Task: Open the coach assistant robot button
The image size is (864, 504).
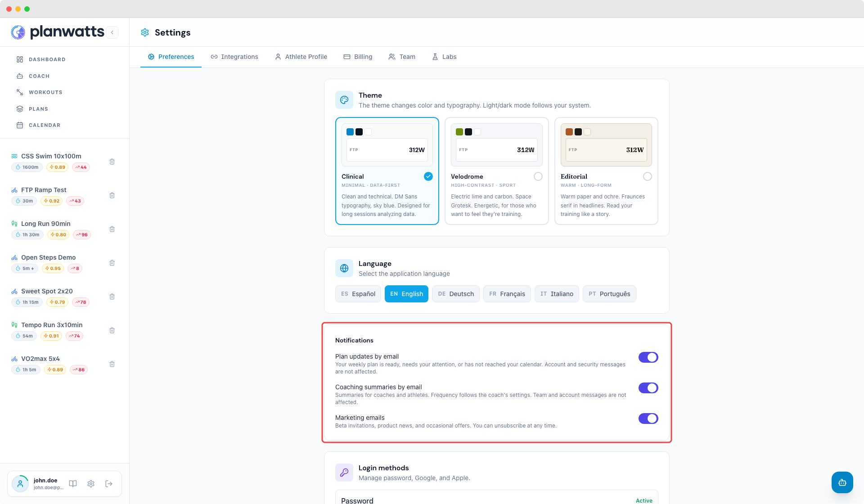Action: pos(842,482)
